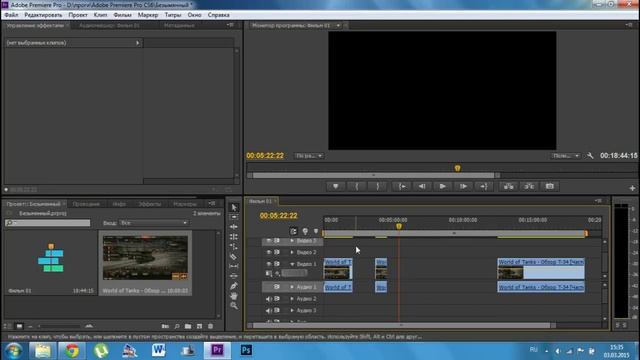Play the sequence in Program monitor
The image size is (640, 360).
[442, 187]
